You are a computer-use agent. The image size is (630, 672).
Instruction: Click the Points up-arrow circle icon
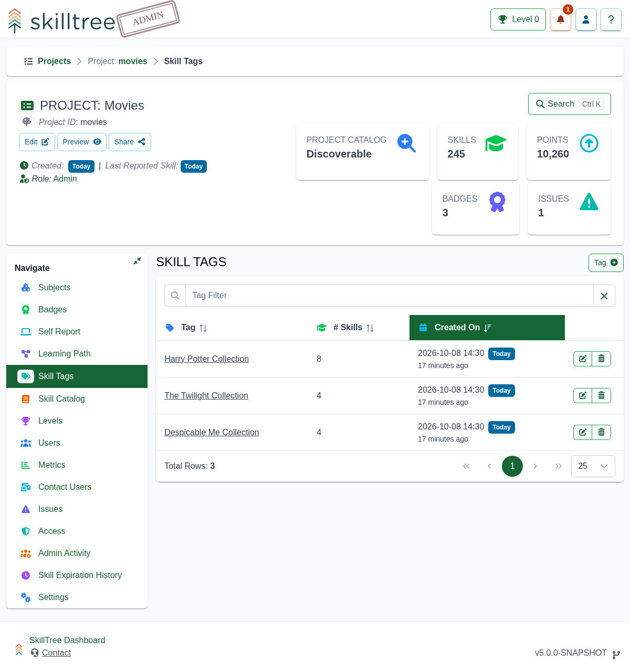click(x=589, y=143)
